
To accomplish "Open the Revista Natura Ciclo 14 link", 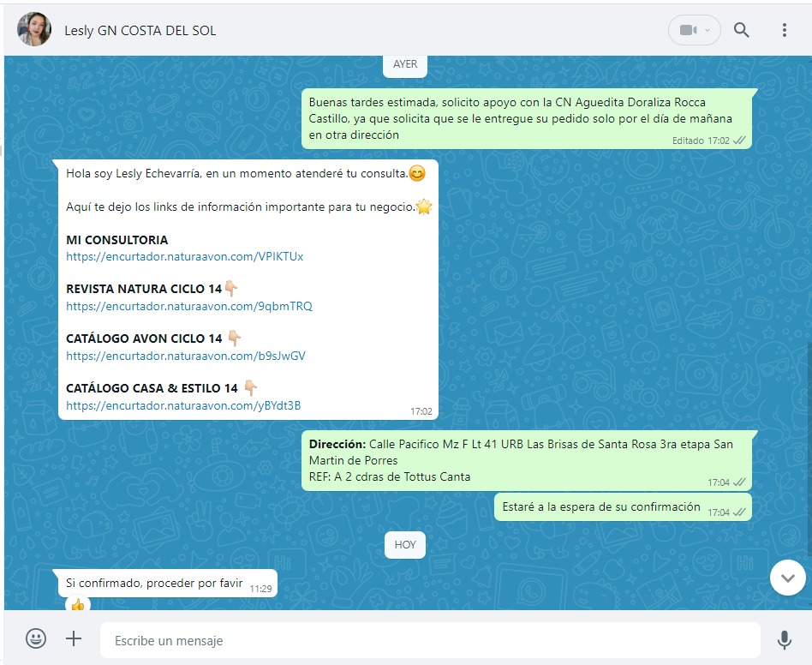I will [188, 306].
